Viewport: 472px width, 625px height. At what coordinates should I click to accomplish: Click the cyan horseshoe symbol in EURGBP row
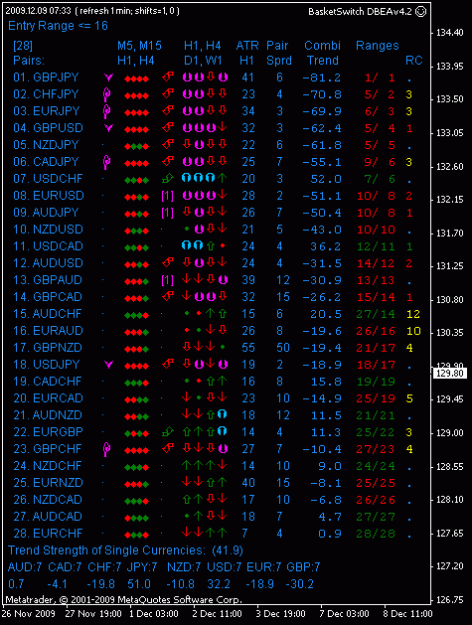point(222,432)
